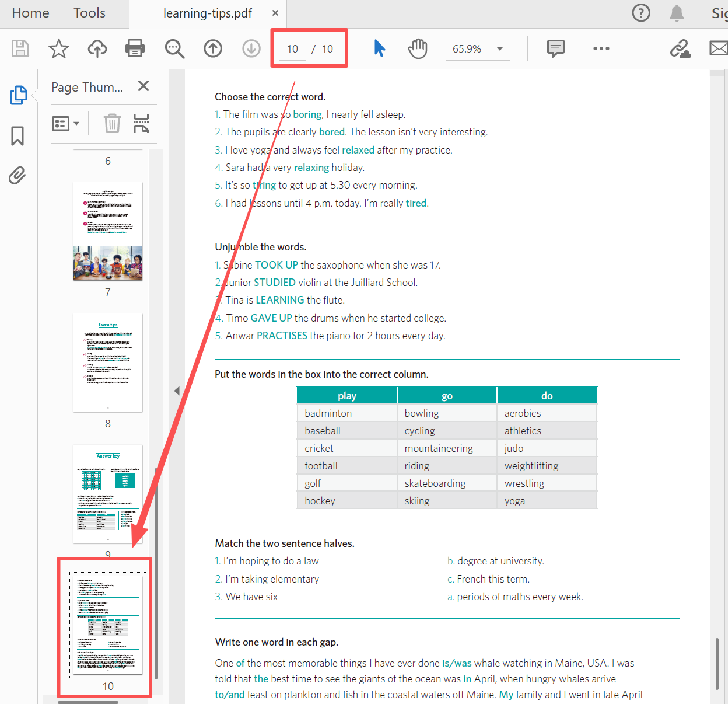This screenshot has width=728, height=704.
Task: Print the document using the printer icon
Action: click(x=135, y=48)
